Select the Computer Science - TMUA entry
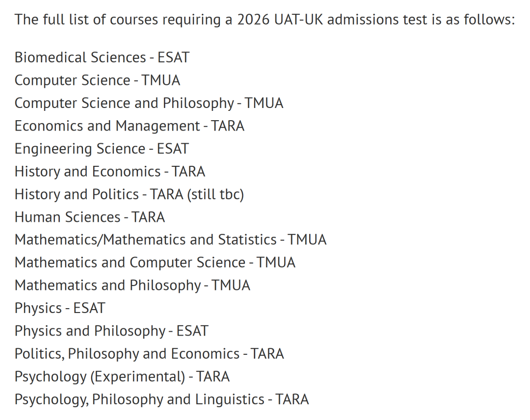 pyautogui.click(x=97, y=80)
